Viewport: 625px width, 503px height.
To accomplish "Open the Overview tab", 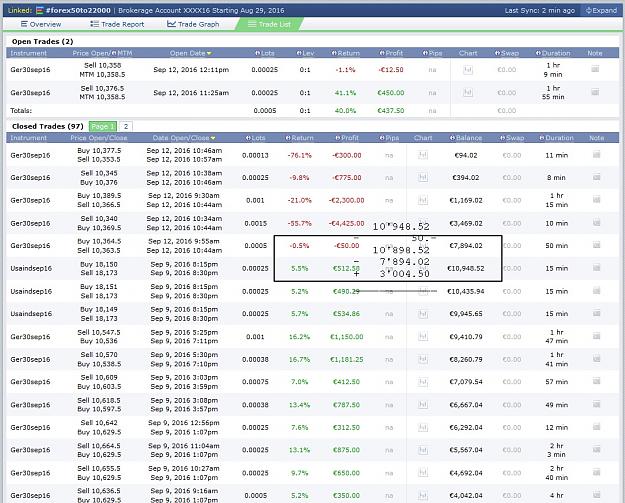I will (x=41, y=24).
